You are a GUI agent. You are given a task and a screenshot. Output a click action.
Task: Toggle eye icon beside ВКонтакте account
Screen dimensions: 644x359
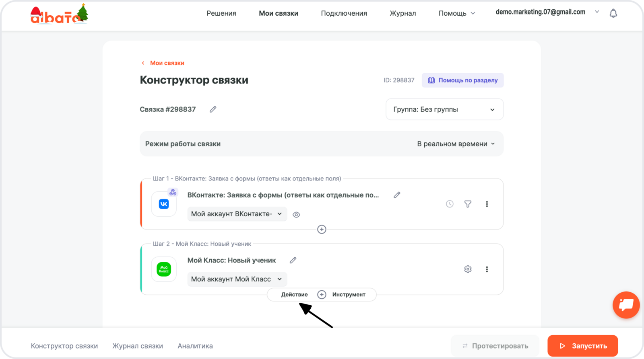(296, 215)
